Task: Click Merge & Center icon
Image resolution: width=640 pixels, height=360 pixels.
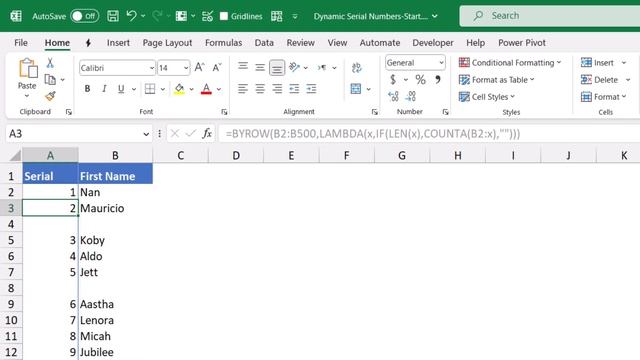Action: [356, 89]
